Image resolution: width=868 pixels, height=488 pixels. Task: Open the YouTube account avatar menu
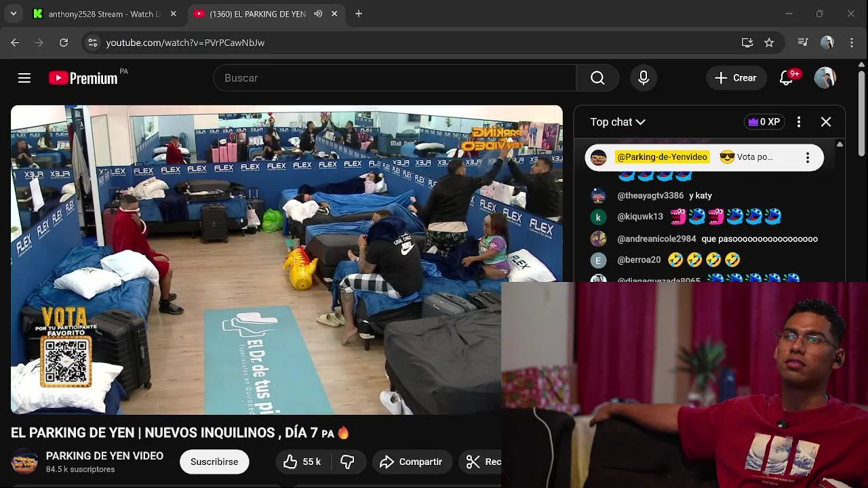coord(825,78)
